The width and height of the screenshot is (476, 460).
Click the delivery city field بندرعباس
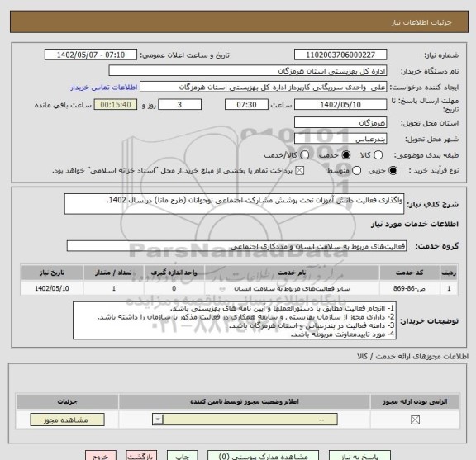[x=340, y=139]
